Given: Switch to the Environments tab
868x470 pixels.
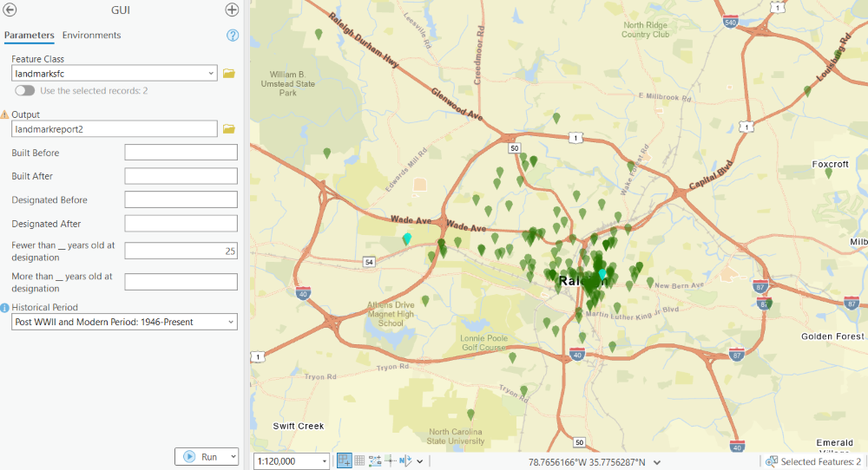Looking at the screenshot, I should pos(91,36).
